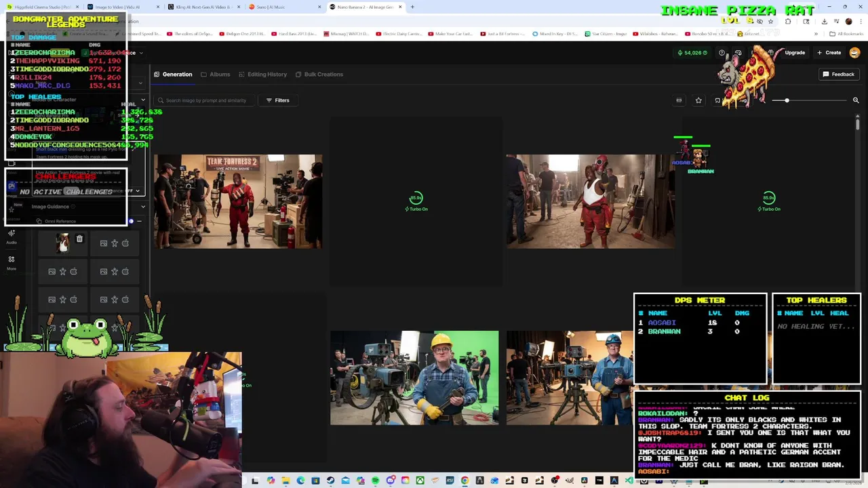868x488 pixels.
Task: Open the uploaded reference photo thumbnail
Action: (x=62, y=243)
